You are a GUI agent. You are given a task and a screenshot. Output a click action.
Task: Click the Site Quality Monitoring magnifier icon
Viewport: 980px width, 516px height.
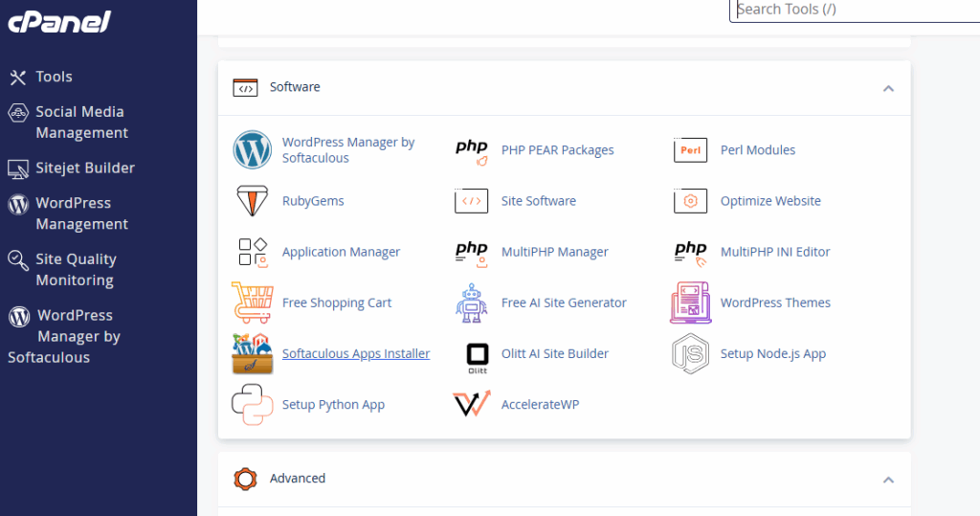pyautogui.click(x=18, y=260)
